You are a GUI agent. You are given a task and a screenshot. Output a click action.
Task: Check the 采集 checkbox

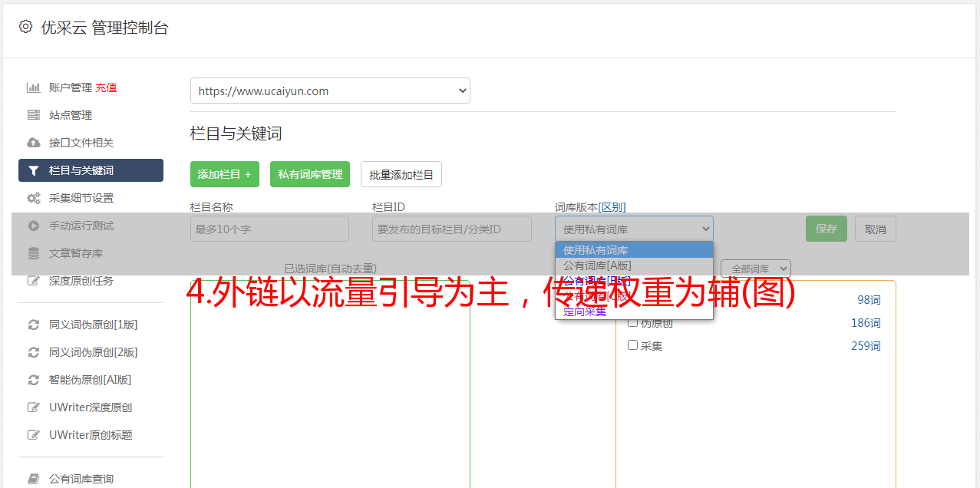click(x=633, y=345)
